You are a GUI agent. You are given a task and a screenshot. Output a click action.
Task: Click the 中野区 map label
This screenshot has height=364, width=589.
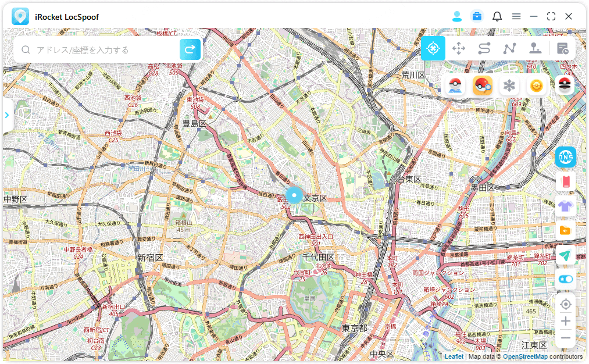(x=15, y=199)
